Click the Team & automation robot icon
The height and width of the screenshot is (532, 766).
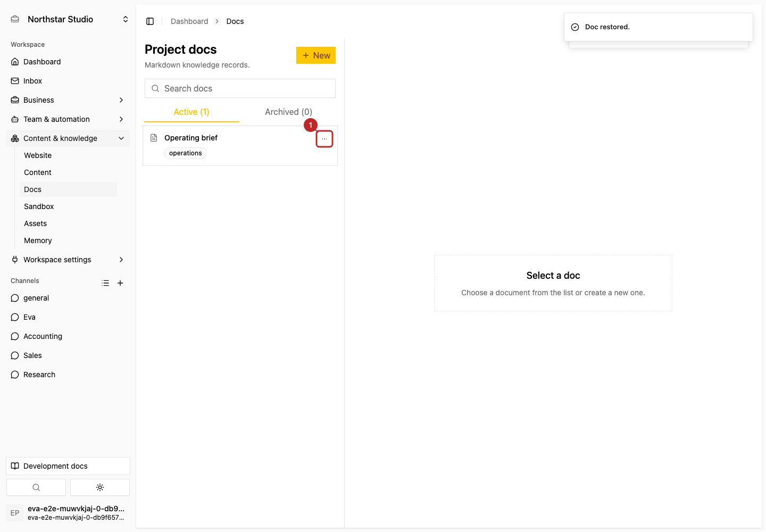[x=15, y=119]
